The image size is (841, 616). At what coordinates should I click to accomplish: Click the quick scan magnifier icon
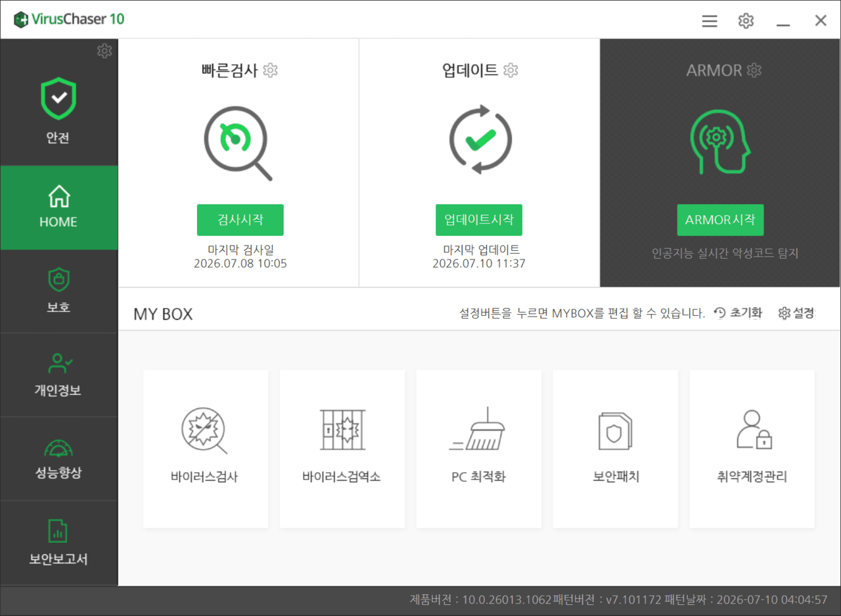(238, 144)
